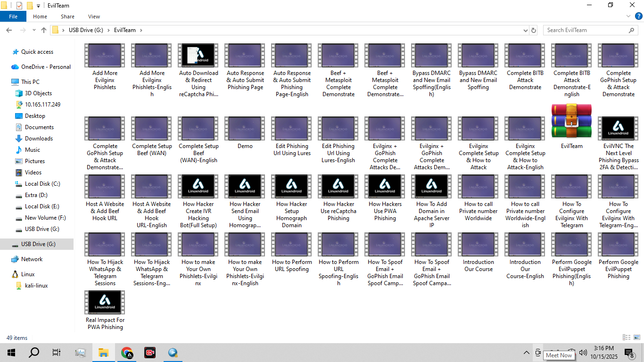
Task: Show hidden icons in the system tray
Action: pos(527,353)
